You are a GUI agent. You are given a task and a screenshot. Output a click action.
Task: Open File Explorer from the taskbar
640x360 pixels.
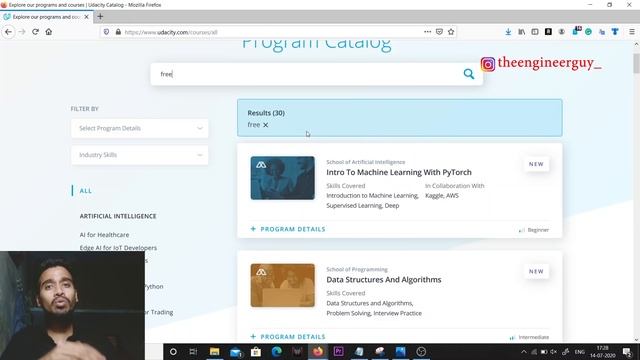tap(214, 351)
